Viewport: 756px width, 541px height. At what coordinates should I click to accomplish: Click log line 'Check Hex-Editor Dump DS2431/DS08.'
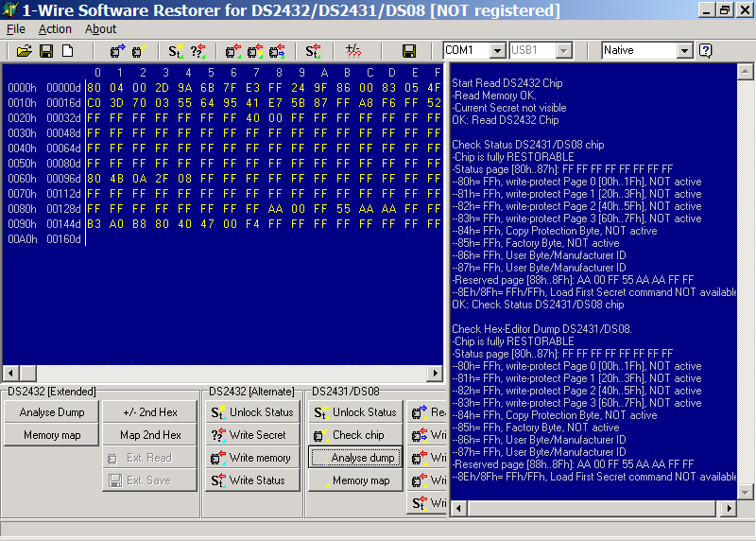(x=541, y=329)
